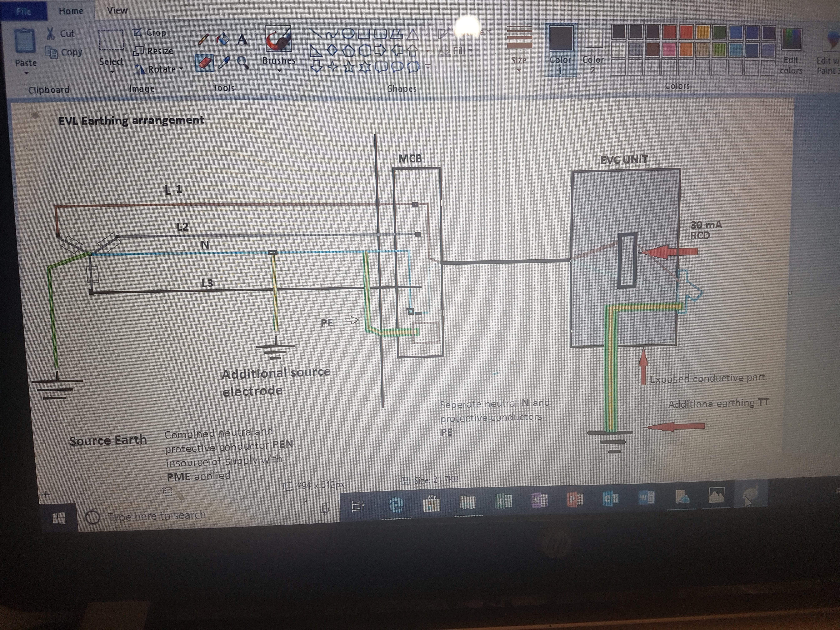Click the Copy button
The height and width of the screenshot is (630, 840).
point(64,52)
